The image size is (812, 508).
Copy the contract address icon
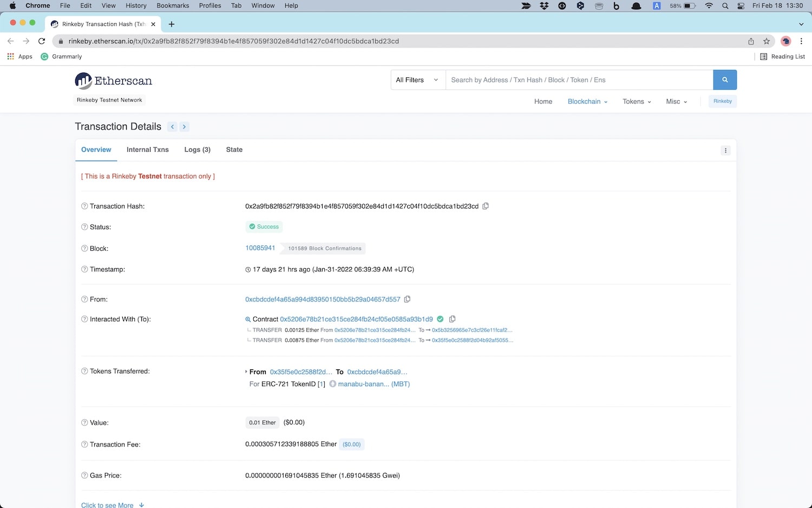(x=452, y=319)
